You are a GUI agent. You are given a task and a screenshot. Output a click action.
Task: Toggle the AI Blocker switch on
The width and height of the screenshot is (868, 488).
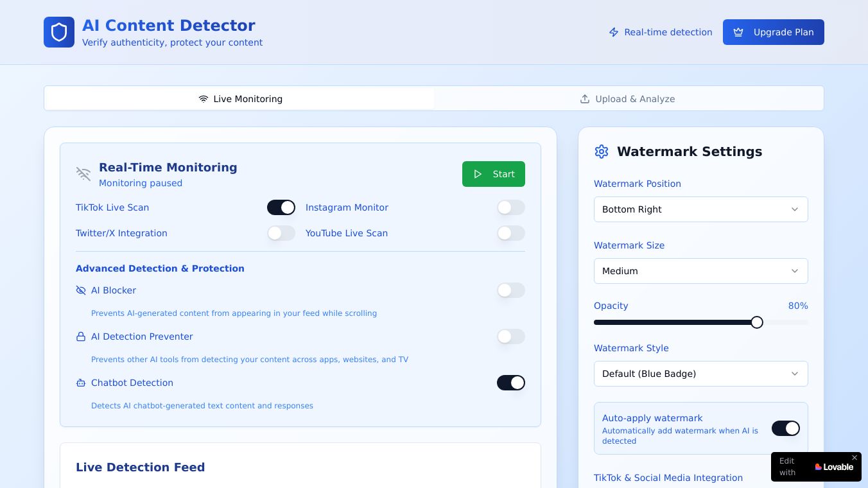coord(511,290)
